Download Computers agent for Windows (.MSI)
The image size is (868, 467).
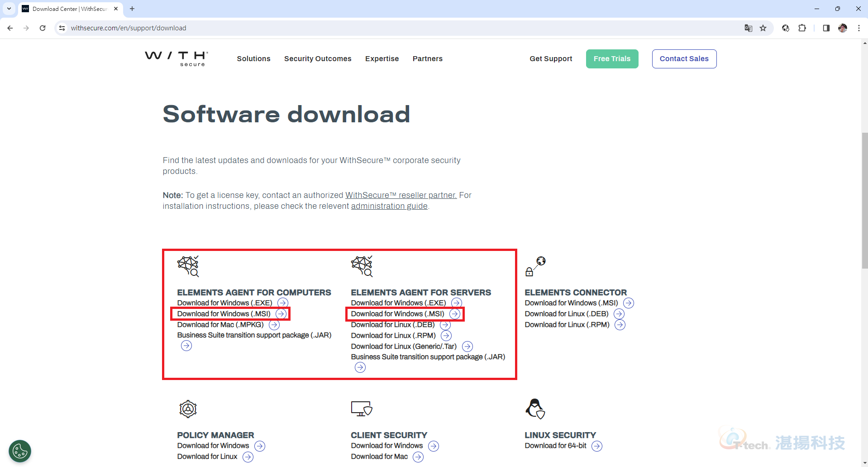pyautogui.click(x=224, y=314)
